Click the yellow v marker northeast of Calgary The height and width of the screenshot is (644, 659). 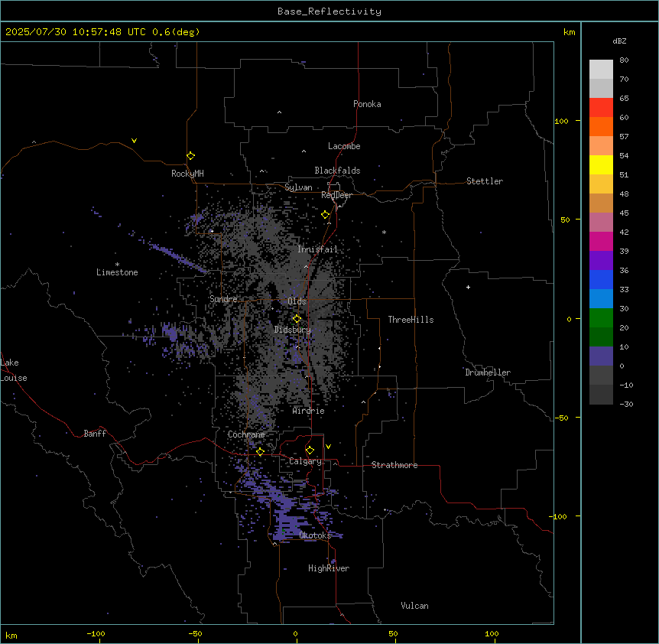pos(328,447)
